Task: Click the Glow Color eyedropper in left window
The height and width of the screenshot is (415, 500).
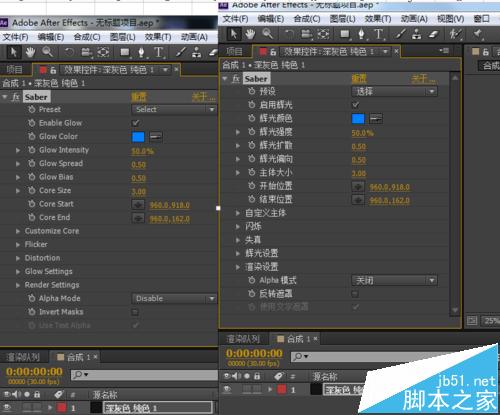Action: (x=156, y=137)
